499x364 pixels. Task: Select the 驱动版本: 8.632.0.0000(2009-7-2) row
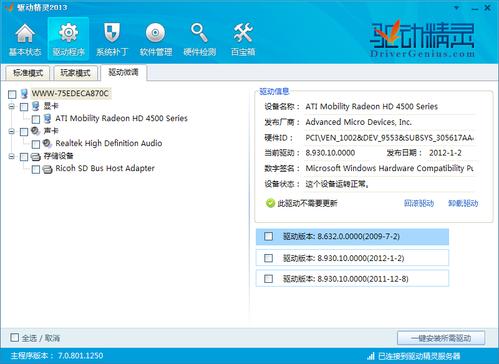pyautogui.click(x=352, y=237)
